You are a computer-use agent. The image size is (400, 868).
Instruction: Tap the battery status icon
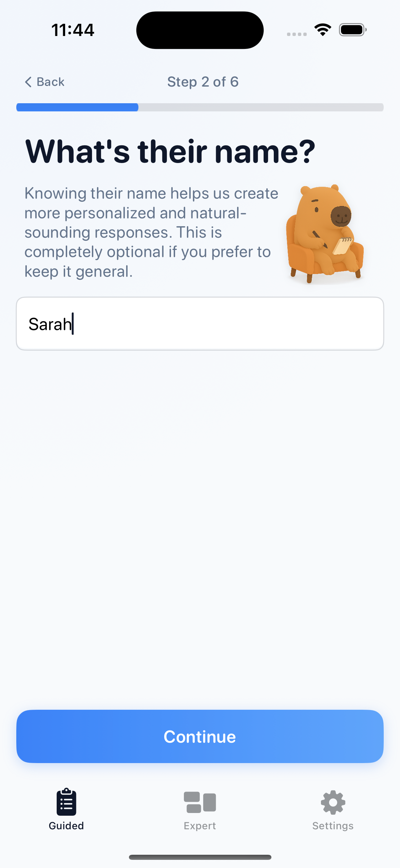pyautogui.click(x=353, y=30)
